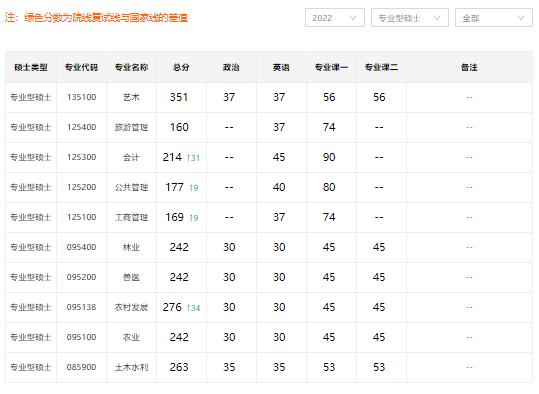Screen dimensions: 539x394
Task: Select major code 095138
Action: tap(81, 307)
